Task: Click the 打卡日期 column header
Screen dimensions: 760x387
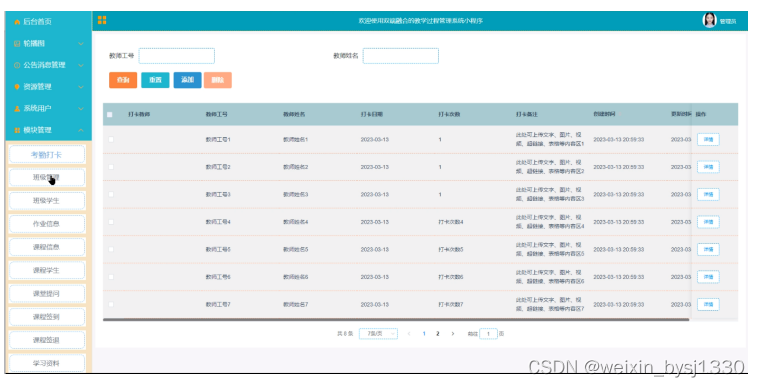Action: point(371,114)
